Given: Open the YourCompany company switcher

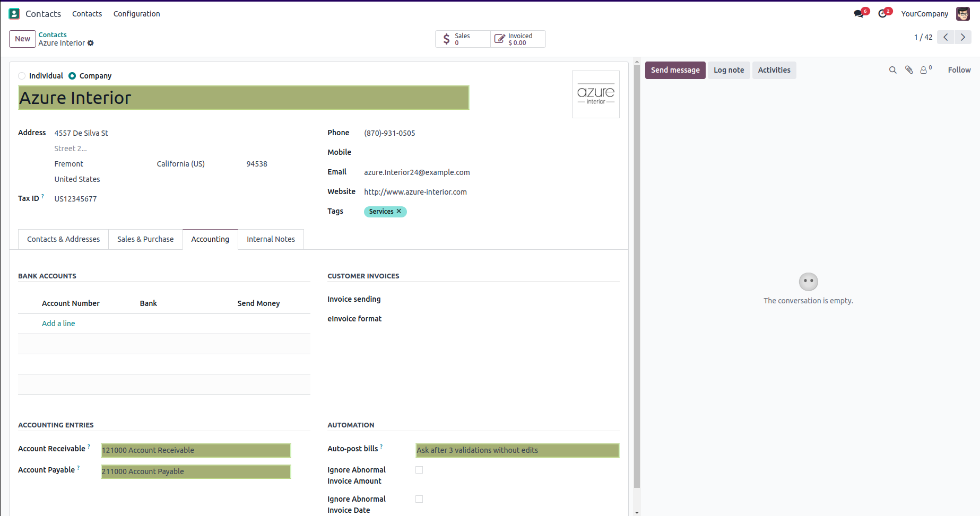Looking at the screenshot, I should tap(924, 14).
